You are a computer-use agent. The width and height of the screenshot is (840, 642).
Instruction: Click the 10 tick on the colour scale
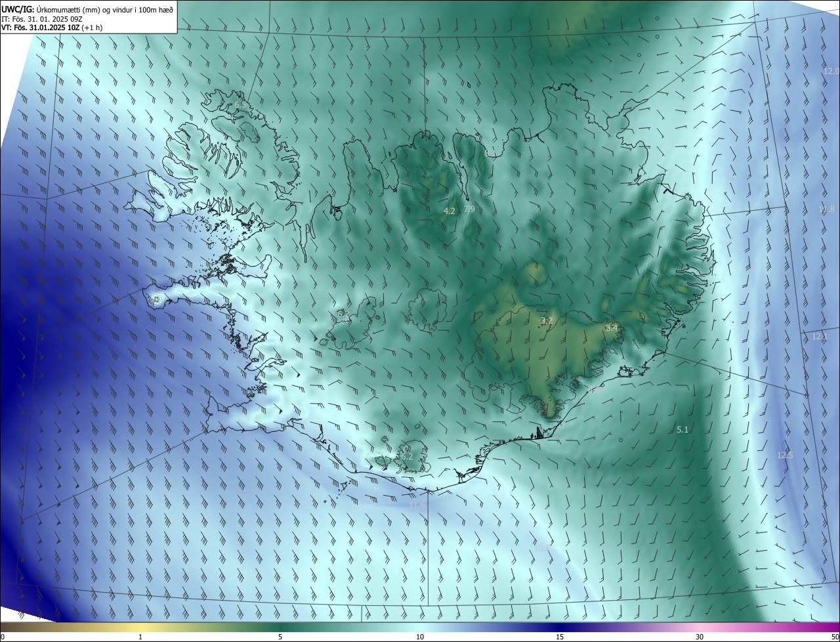pos(420,637)
